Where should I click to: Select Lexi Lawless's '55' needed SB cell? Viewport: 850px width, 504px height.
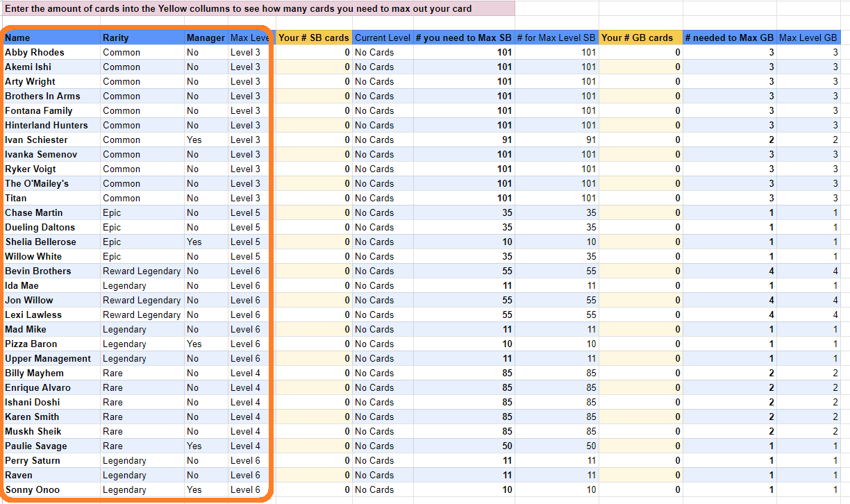(x=464, y=314)
